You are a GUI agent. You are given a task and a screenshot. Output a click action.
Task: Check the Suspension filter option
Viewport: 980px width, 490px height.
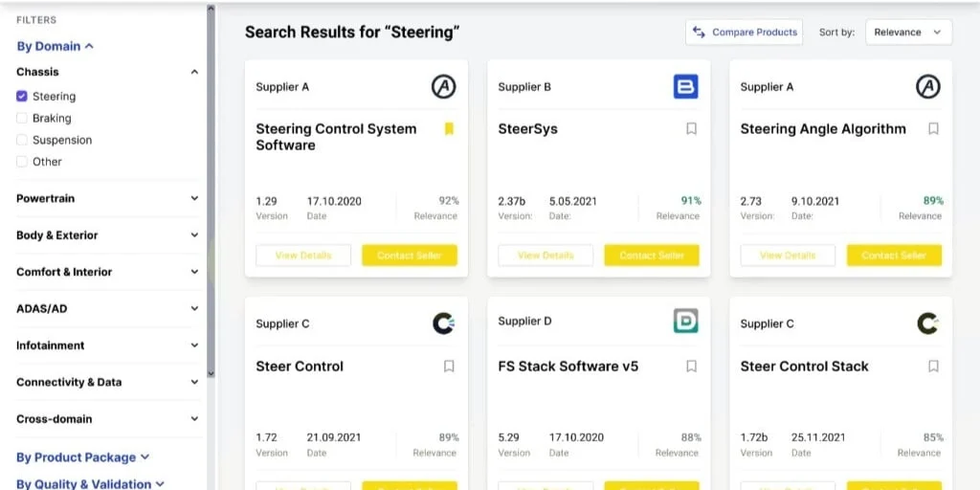click(22, 140)
